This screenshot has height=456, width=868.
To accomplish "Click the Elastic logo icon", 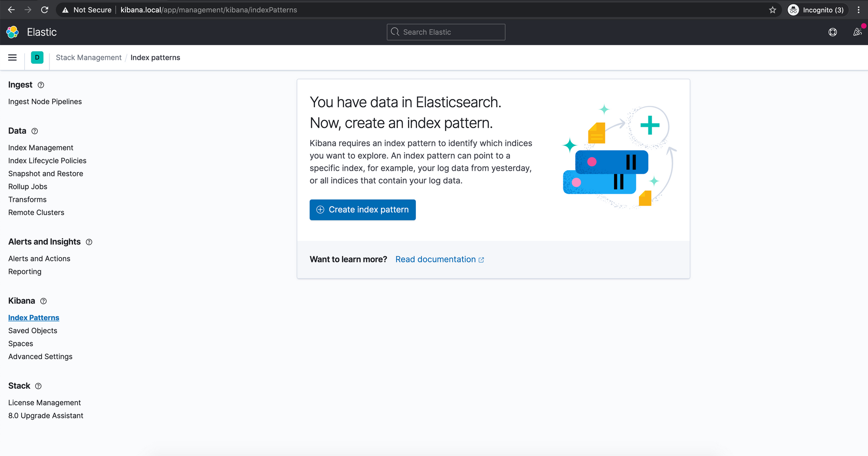I will click(13, 32).
